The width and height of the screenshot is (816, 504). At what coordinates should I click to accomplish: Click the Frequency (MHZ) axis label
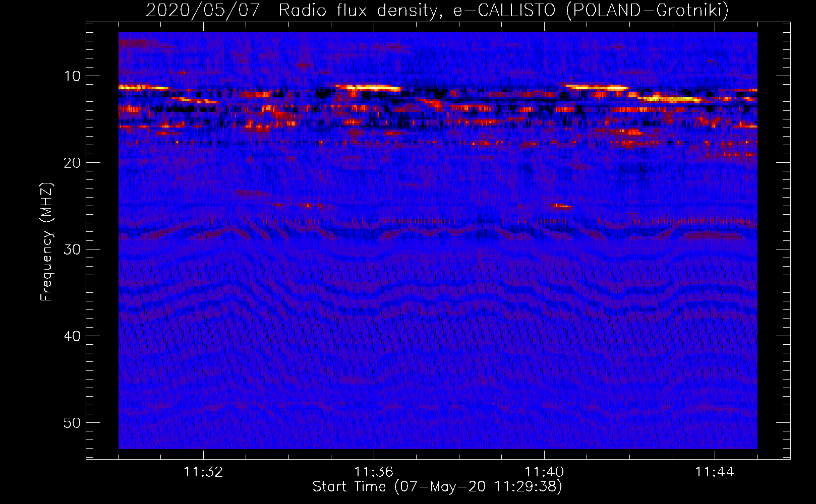pyautogui.click(x=46, y=242)
